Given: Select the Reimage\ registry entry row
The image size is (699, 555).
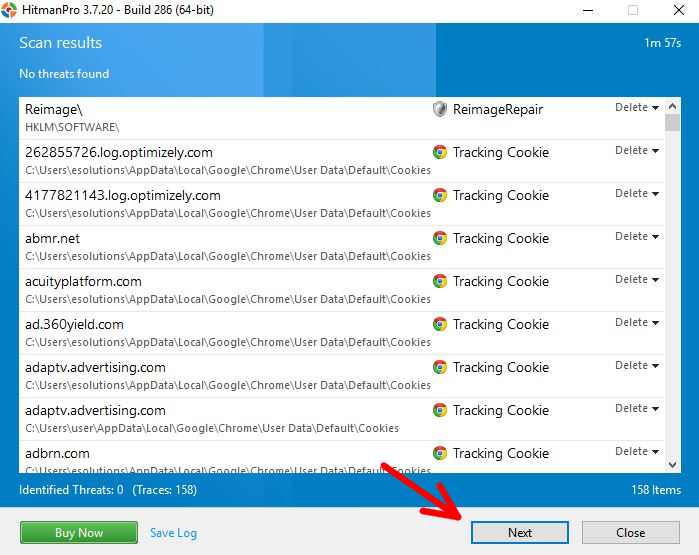Looking at the screenshot, I should coord(341,118).
